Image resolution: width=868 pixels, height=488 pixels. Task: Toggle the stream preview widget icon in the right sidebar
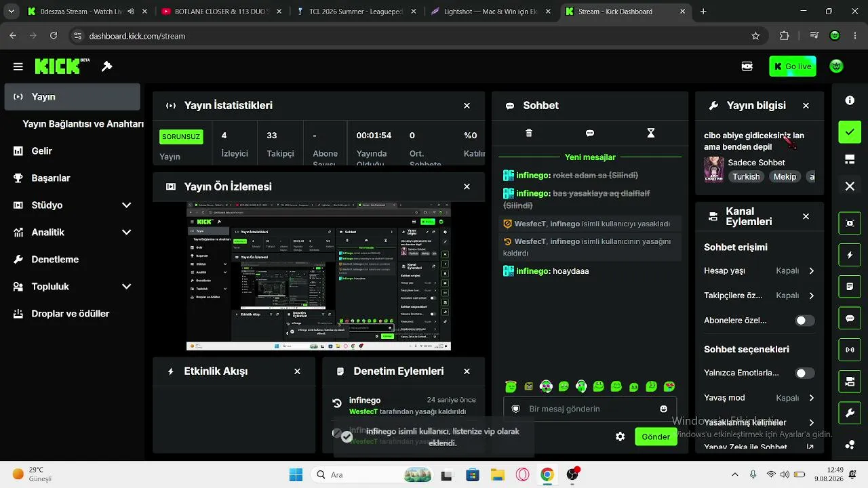tap(850, 223)
